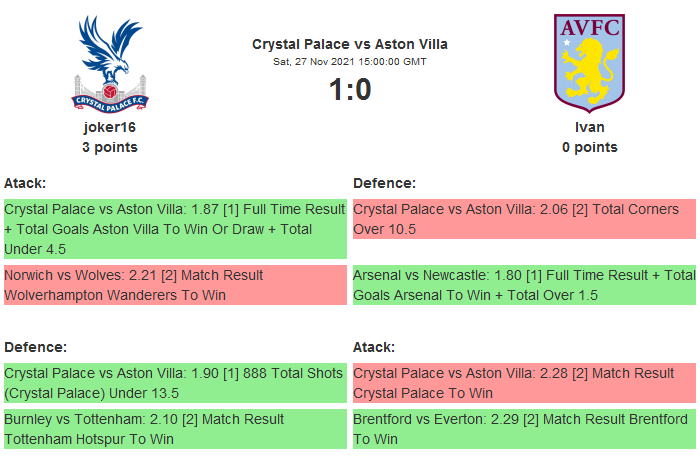The height and width of the screenshot is (460, 700).
Task: Select the green Full Time Result Under 4.5 bet
Action: pyautogui.click(x=175, y=229)
